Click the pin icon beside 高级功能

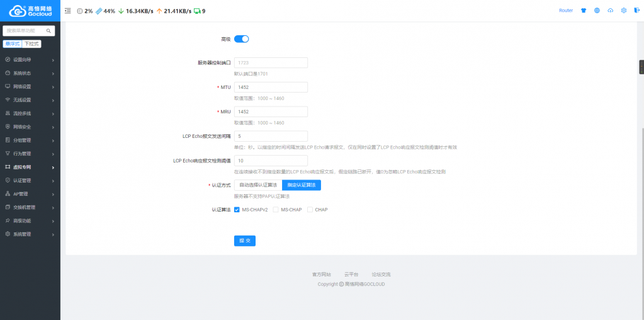pyautogui.click(x=8, y=220)
